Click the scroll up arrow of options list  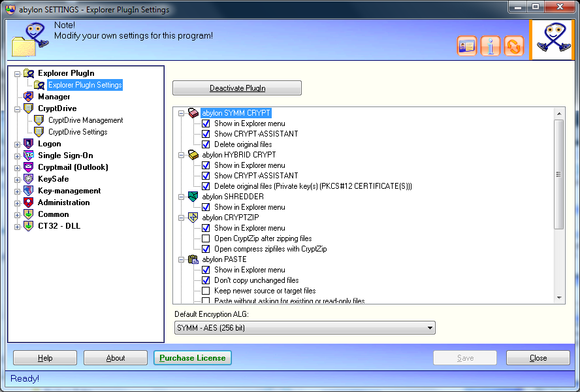[559, 114]
